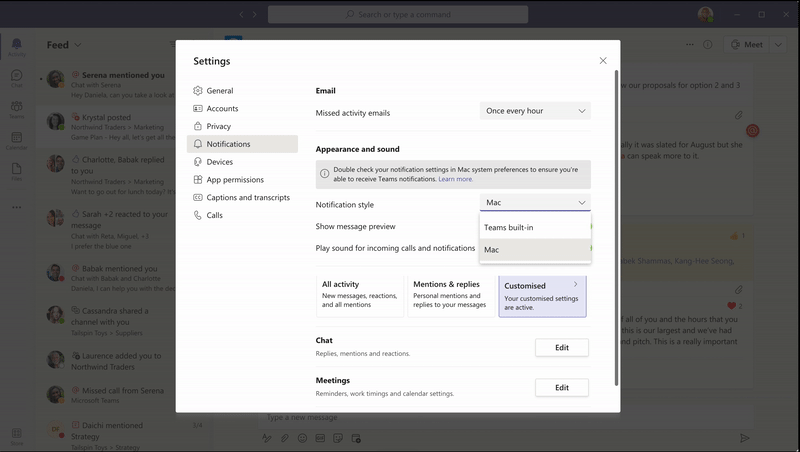This screenshot has height=452, width=800.
Task: Open the Format text tool below message box
Action: click(x=266, y=438)
